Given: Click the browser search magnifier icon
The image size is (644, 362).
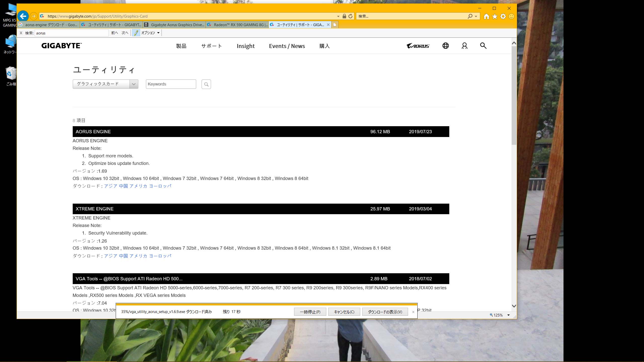Looking at the screenshot, I should pyautogui.click(x=470, y=16).
